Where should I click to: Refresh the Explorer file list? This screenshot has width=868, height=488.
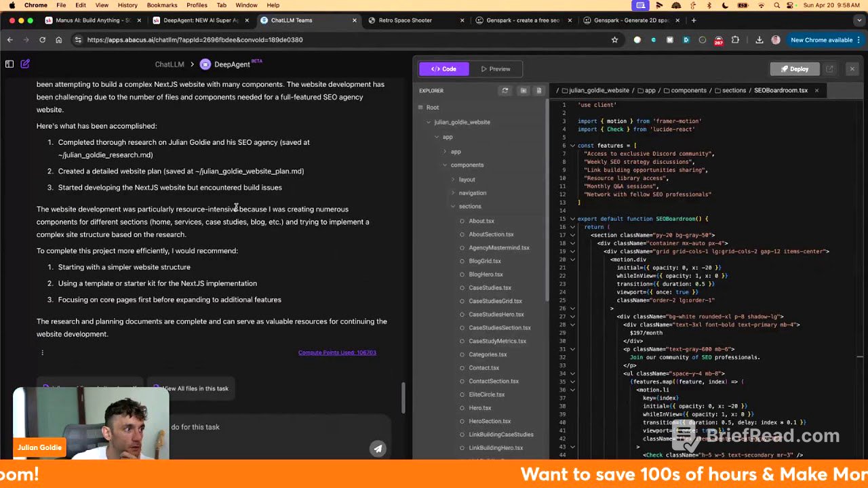pyautogui.click(x=505, y=90)
